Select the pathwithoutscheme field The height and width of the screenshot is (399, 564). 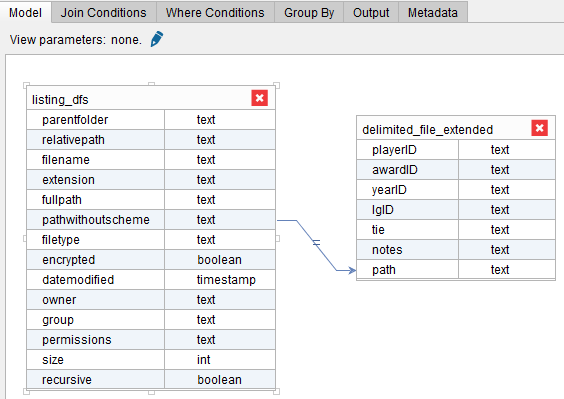(96, 220)
